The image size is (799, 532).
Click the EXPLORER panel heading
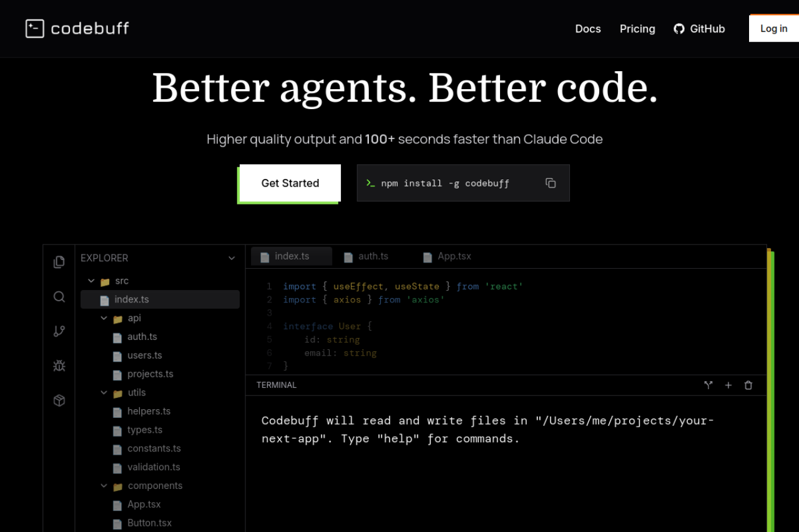[x=104, y=258]
